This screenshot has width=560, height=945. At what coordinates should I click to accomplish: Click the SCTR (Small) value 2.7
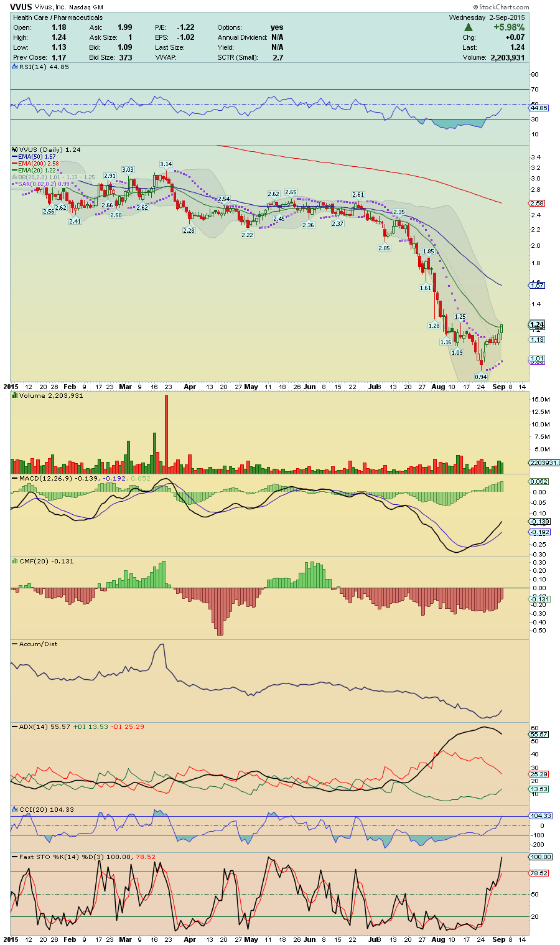[x=278, y=57]
